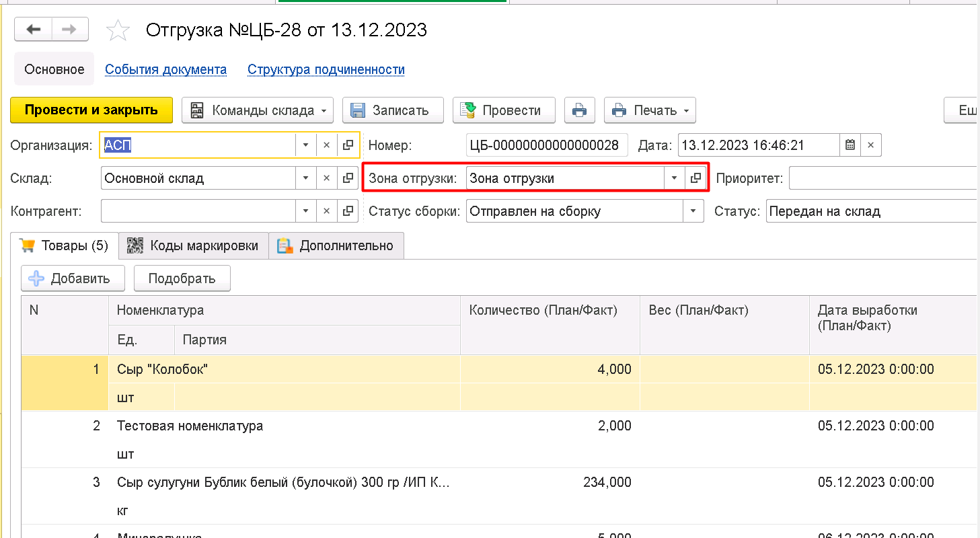Viewport: 980px width, 538px height.
Task: Click the quantity cell 2,000
Action: pyautogui.click(x=550, y=426)
